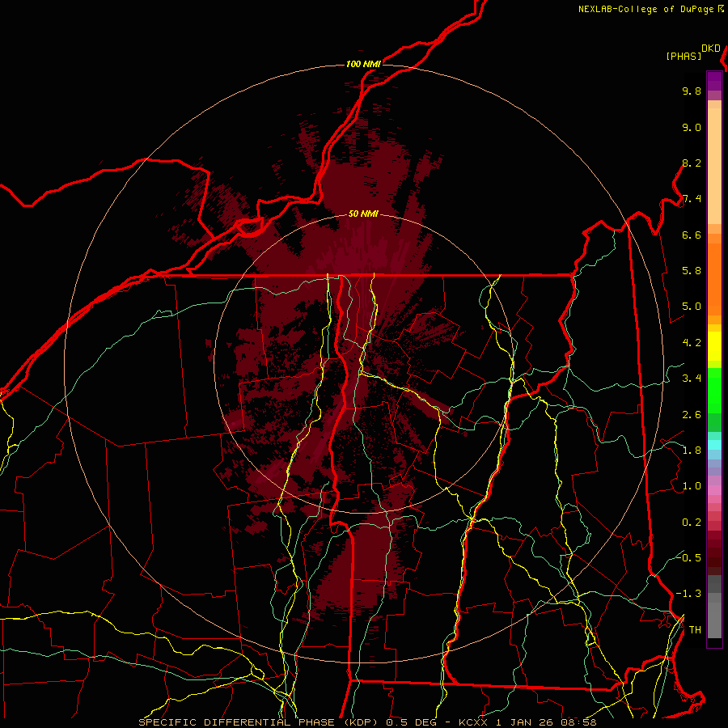Click the orange segment of color bar
Image resolution: width=728 pixels, height=728 pixels.
pos(714,280)
